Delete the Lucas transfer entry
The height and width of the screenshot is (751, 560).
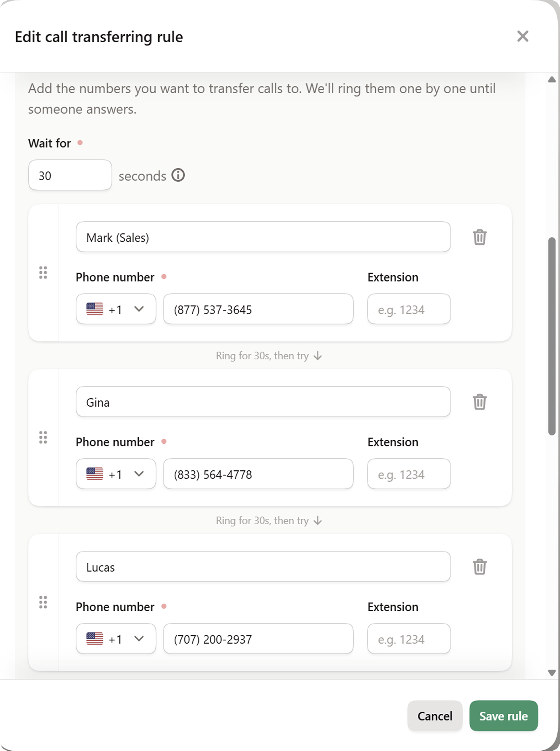coord(479,567)
